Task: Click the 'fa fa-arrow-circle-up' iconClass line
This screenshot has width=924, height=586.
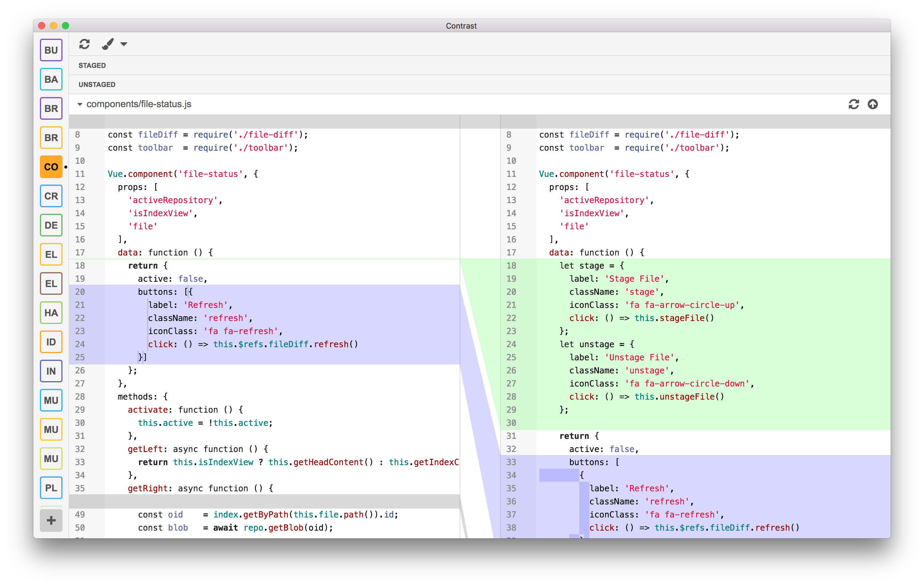Action: coord(657,305)
